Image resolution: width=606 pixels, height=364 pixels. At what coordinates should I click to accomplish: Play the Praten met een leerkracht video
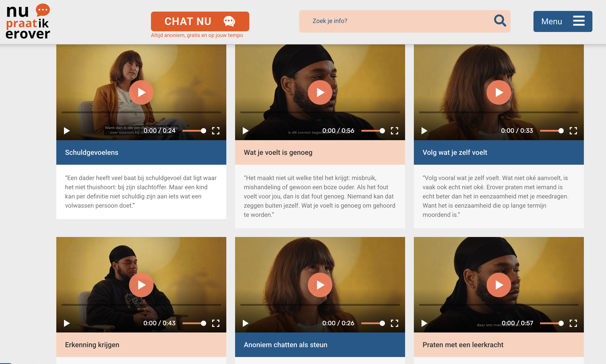click(499, 285)
